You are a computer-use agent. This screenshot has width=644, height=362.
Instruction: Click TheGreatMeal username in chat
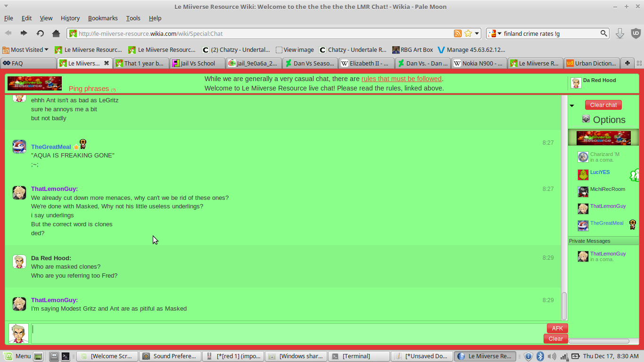pyautogui.click(x=51, y=147)
